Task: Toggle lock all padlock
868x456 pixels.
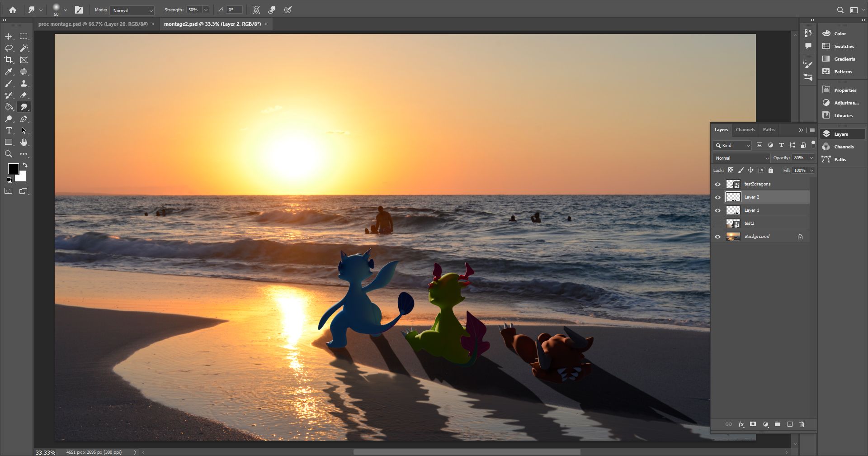Action: point(771,171)
